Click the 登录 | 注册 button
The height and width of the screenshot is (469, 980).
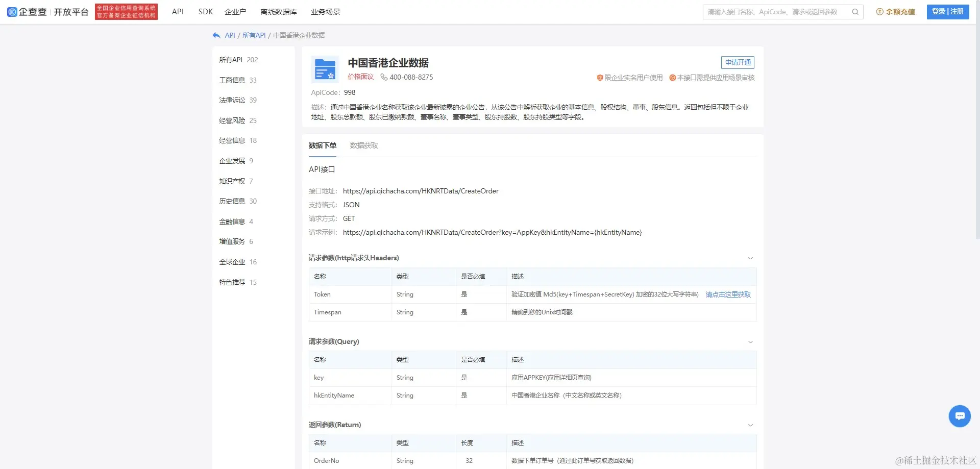[x=948, y=12]
